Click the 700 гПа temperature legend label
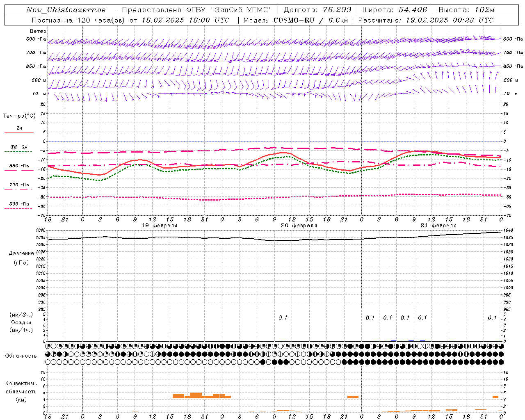 point(19,185)
